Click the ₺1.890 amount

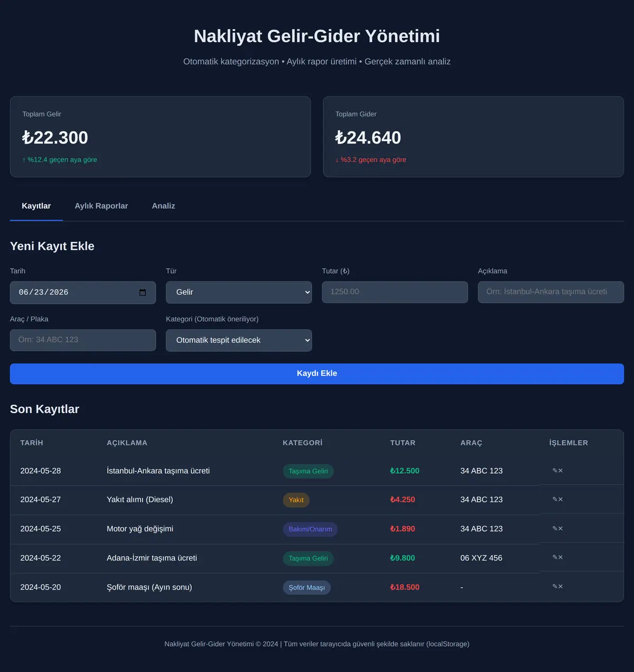point(403,529)
